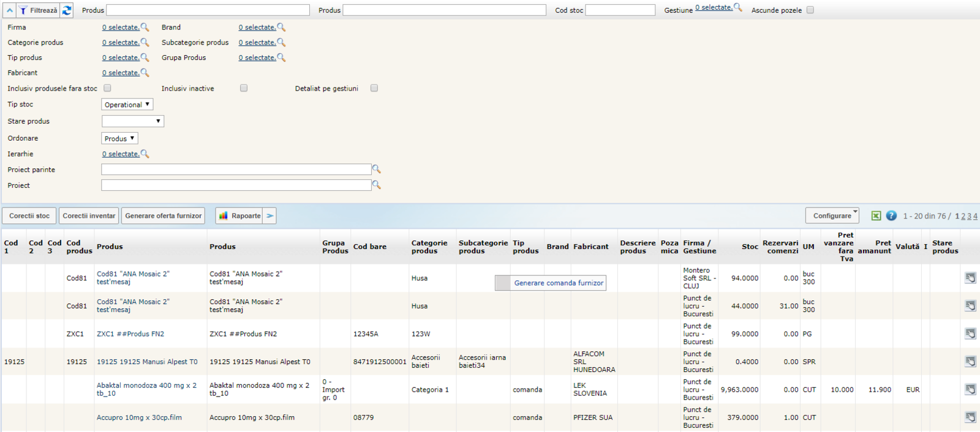Check Inclusiv produsele fara stoc
The width and height of the screenshot is (980, 432).
tap(108, 88)
